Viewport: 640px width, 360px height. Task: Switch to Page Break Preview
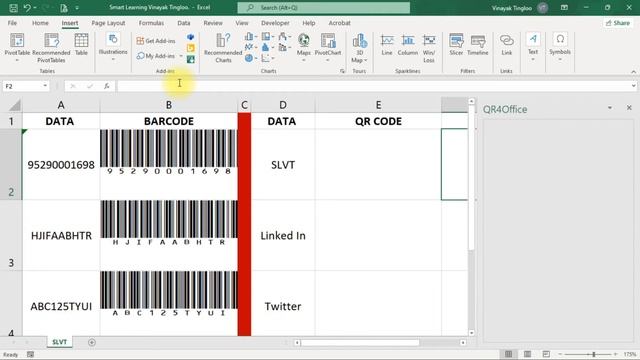[546, 354]
